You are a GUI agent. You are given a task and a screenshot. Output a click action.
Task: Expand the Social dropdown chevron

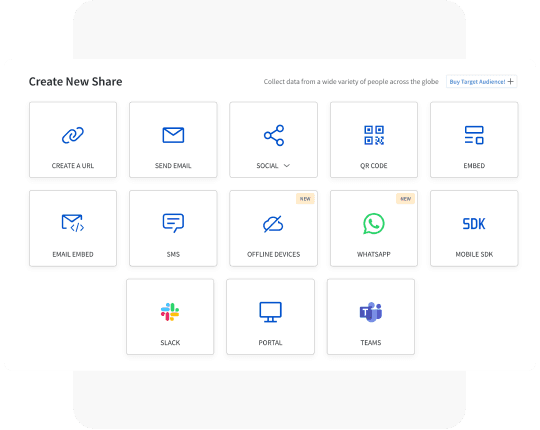click(287, 166)
